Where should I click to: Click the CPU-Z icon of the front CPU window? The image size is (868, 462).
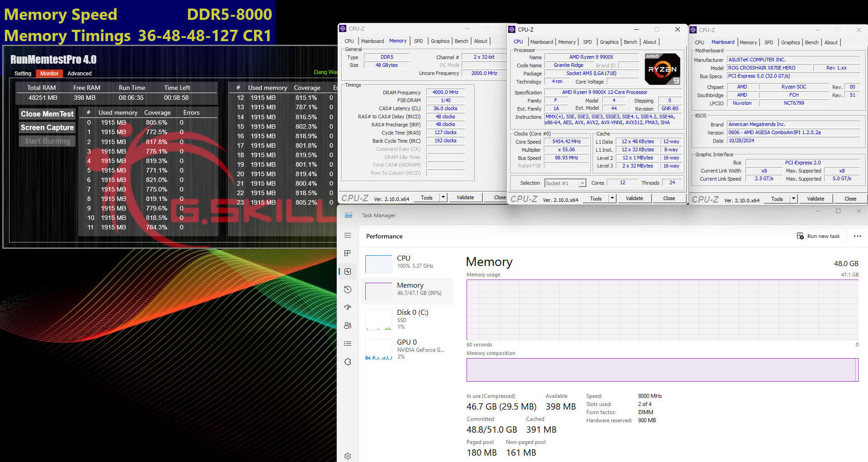click(x=512, y=29)
